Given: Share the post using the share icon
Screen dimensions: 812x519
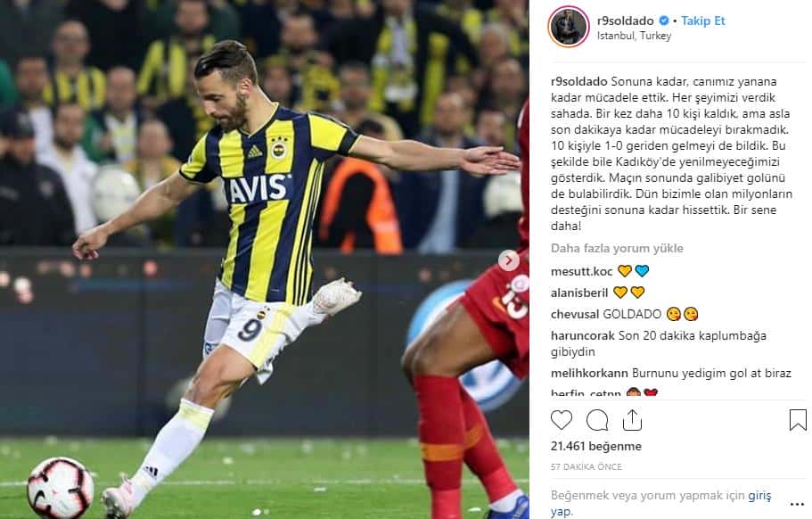Looking at the screenshot, I should (632, 419).
